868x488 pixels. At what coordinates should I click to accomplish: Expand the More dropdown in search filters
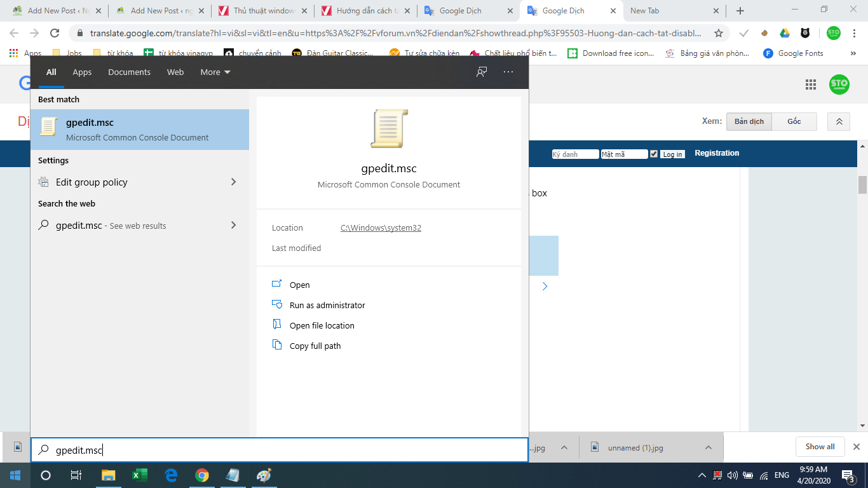tap(215, 72)
